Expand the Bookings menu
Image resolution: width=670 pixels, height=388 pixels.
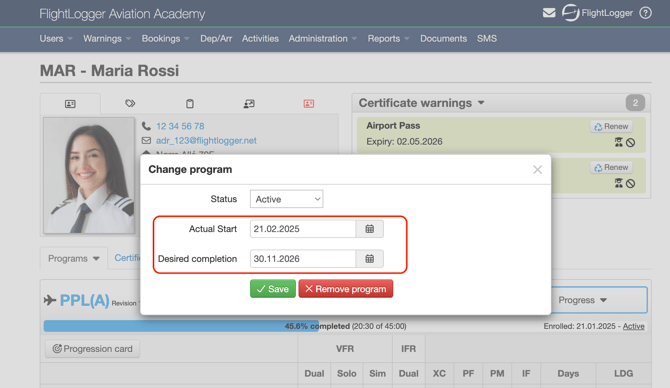click(165, 38)
